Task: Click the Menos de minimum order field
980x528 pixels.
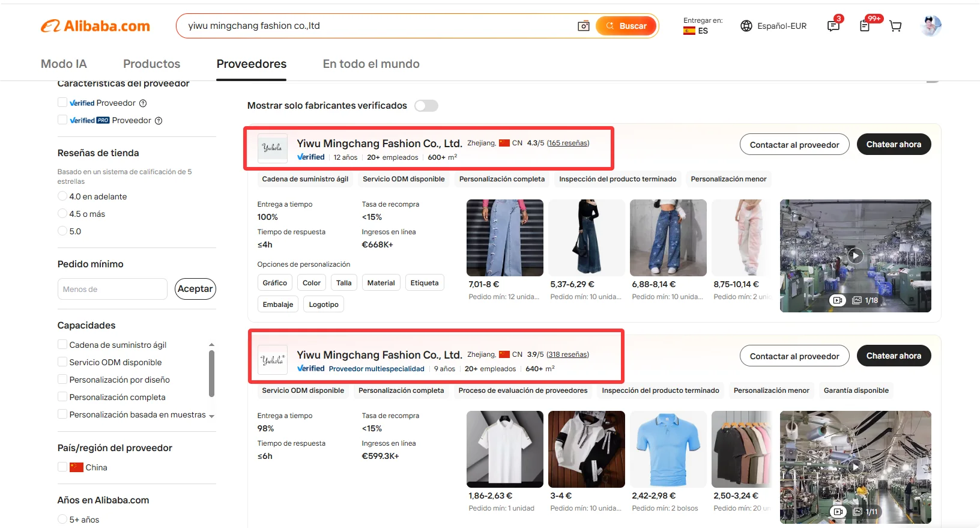Action: (x=112, y=289)
